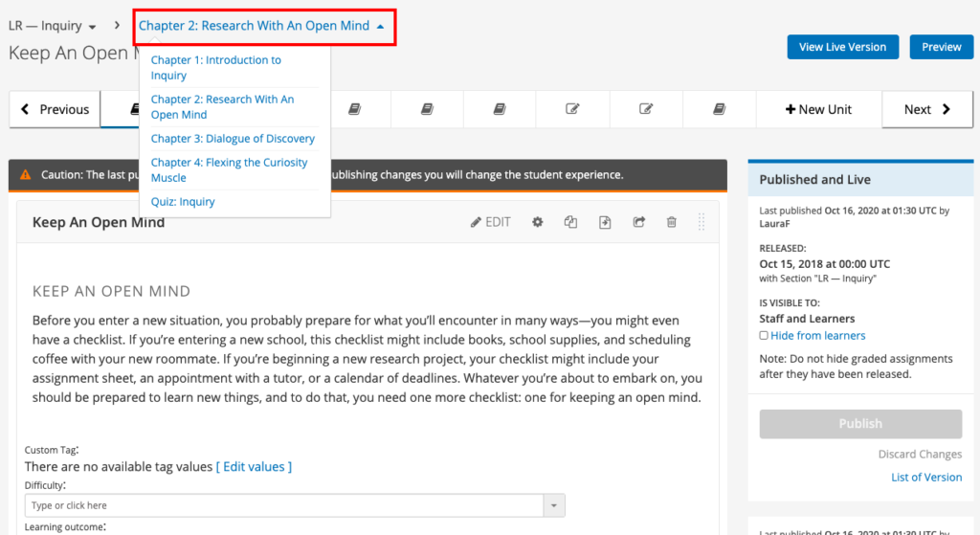Open Chapter 4: Flexing the Curiosity Muscle

tap(229, 169)
